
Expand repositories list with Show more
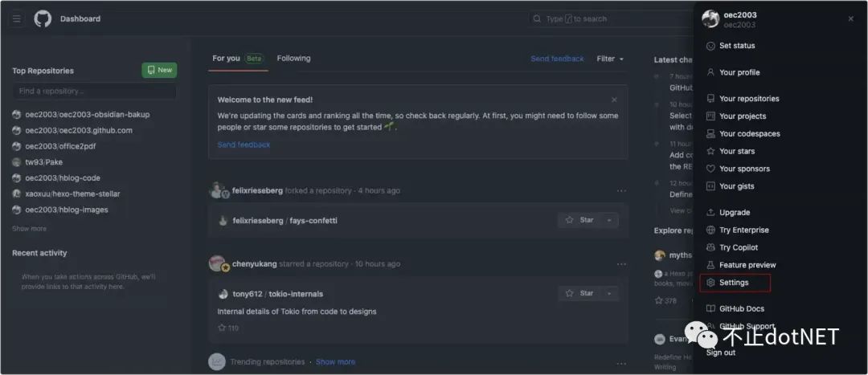pyautogui.click(x=29, y=229)
